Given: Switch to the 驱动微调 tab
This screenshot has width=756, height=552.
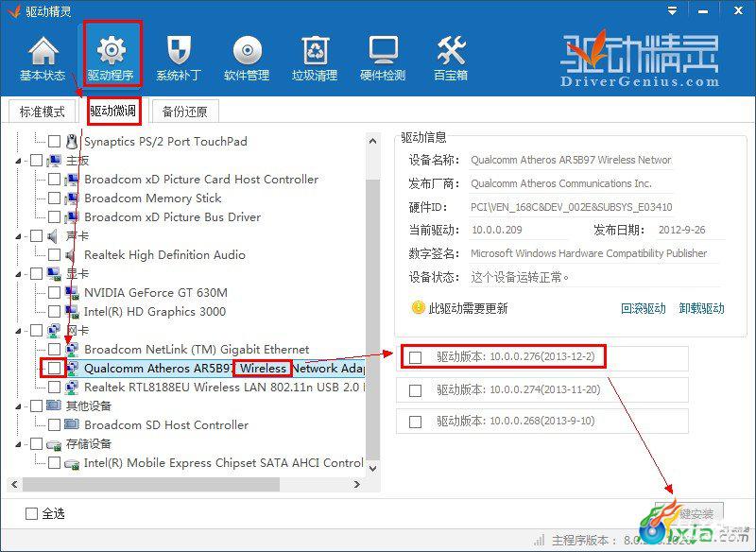Looking at the screenshot, I should coord(113,112).
